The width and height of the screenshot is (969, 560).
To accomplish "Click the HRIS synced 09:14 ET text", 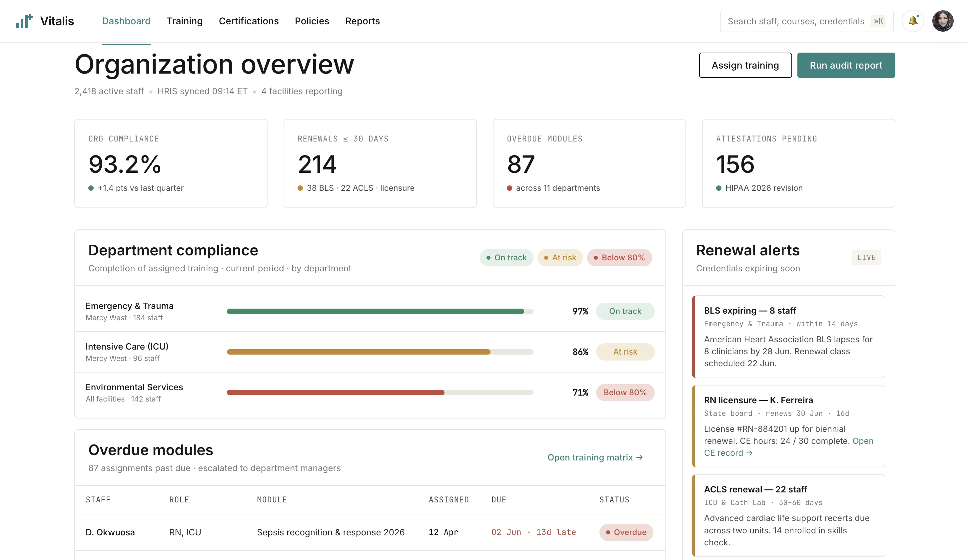I will click(x=202, y=92).
